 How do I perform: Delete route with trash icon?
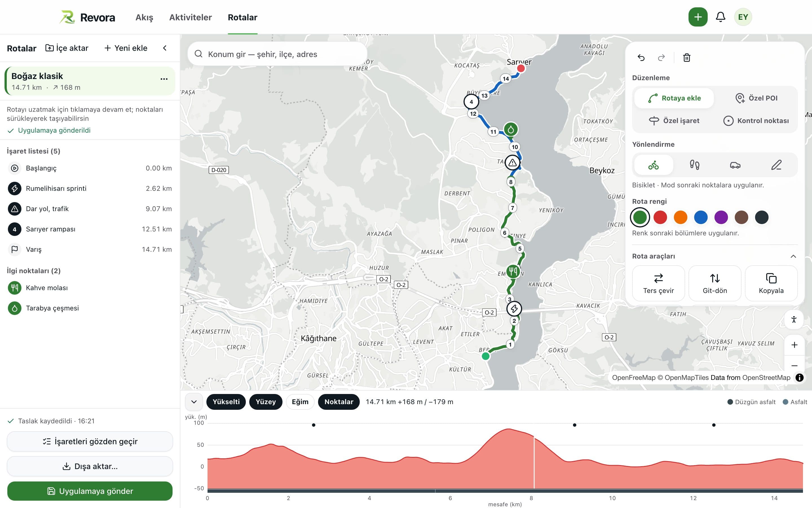coord(687,58)
